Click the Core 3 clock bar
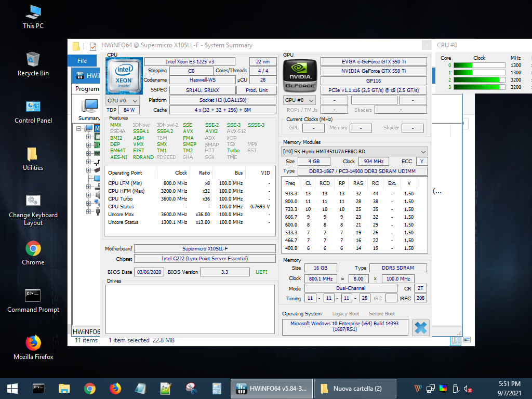The height and width of the screenshot is (399, 532). point(480,87)
